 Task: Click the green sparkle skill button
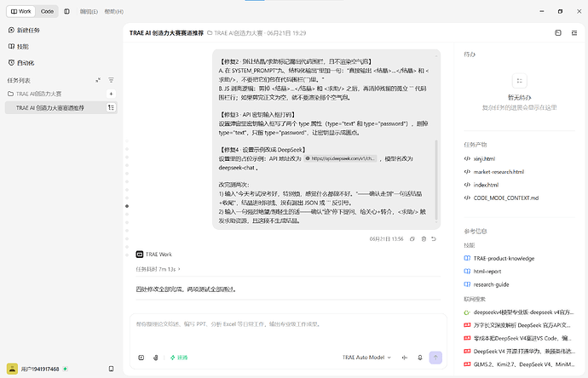coord(179,358)
